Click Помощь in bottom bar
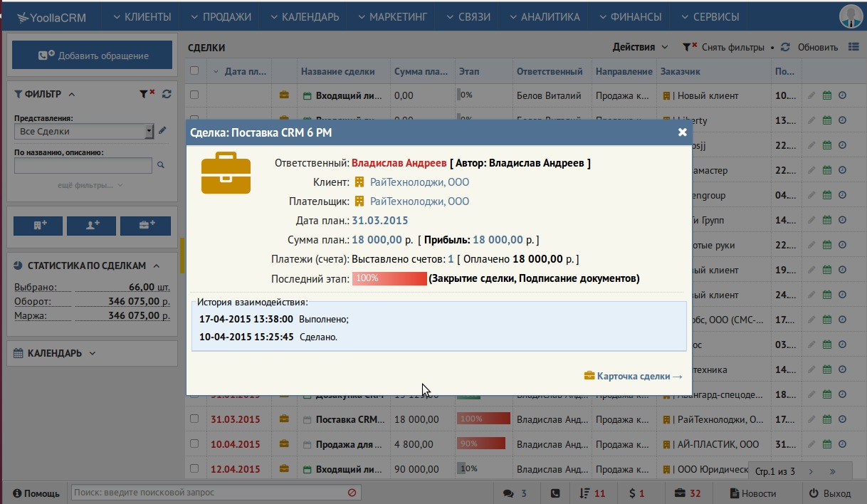The width and height of the screenshot is (867, 504). tap(36, 493)
